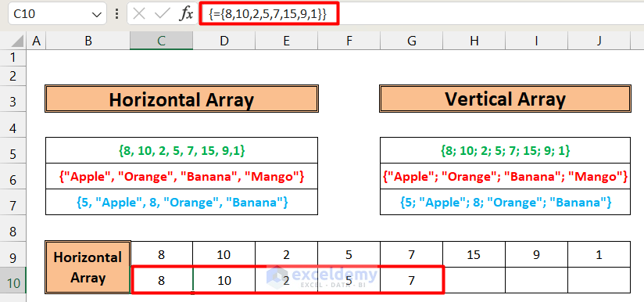Select column J header
Screen dimensions: 644x302
599,41
